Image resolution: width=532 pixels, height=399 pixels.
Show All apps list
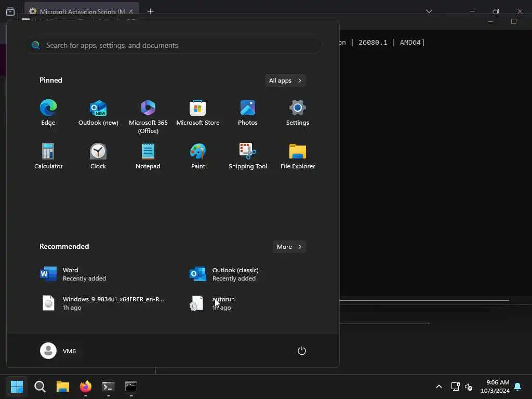pos(285,81)
